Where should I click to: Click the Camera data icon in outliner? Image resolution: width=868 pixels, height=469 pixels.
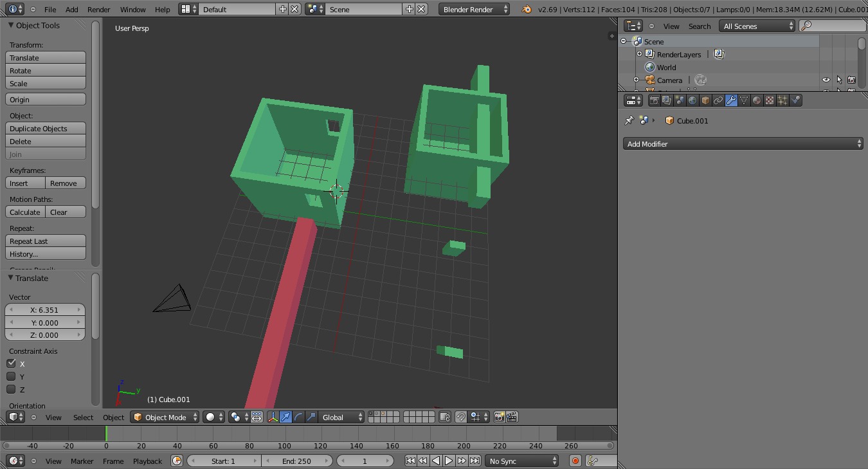[x=700, y=80]
